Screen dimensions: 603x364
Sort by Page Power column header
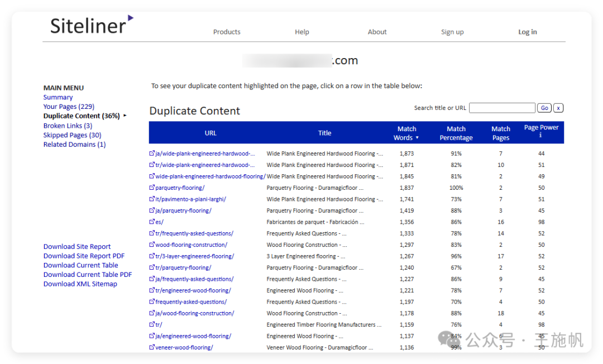pyautogui.click(x=541, y=128)
